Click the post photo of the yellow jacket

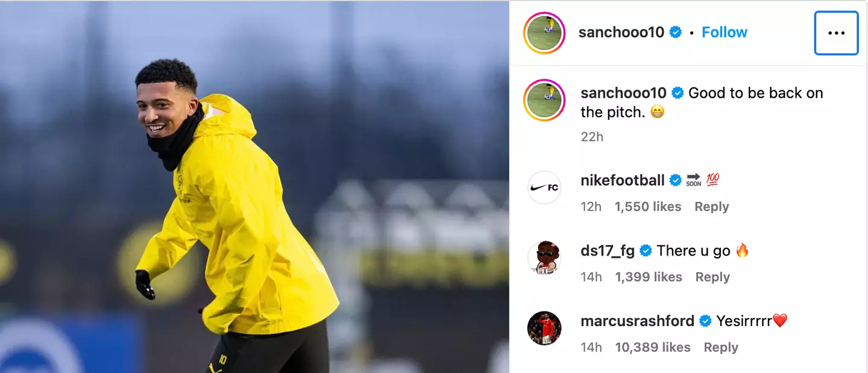(254, 187)
